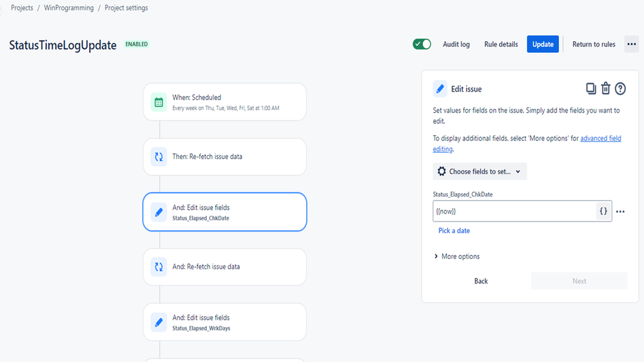This screenshot has height=362, width=644.
Task: Click the Update button
Action: tap(543, 44)
